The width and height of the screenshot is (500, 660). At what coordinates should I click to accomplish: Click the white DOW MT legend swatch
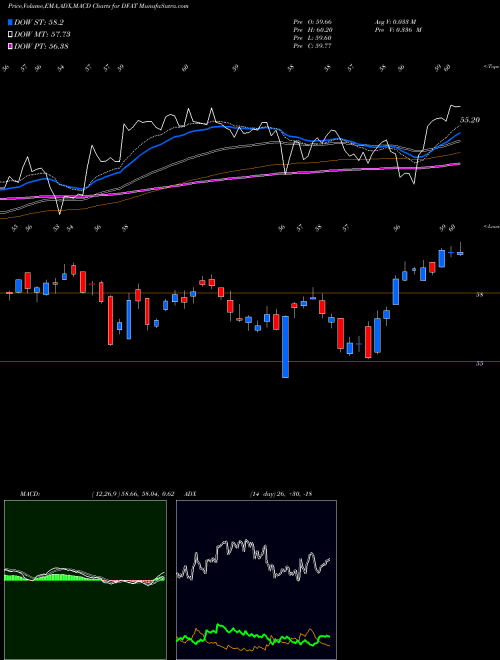[x=10, y=35]
